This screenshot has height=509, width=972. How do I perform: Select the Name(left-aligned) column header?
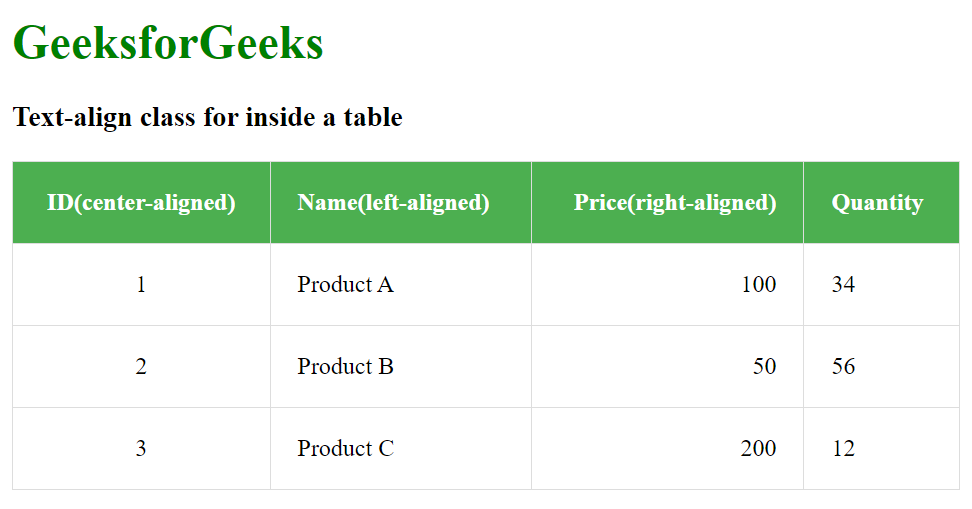(x=393, y=203)
